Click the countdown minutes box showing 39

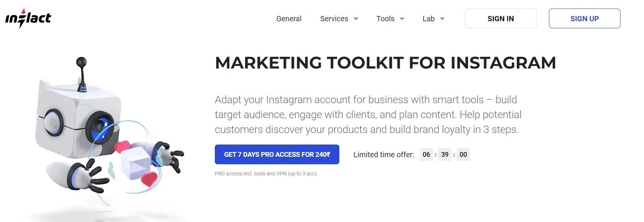444,155
